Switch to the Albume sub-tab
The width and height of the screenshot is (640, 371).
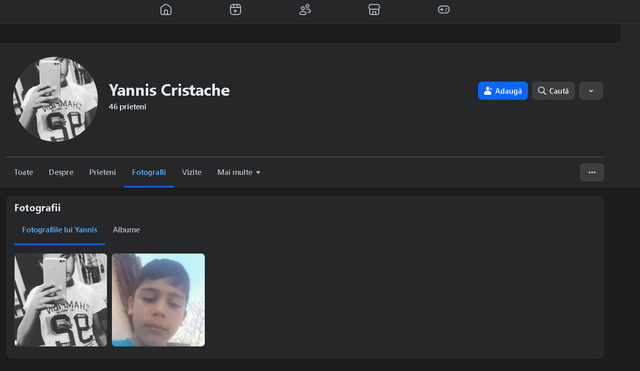coord(127,230)
